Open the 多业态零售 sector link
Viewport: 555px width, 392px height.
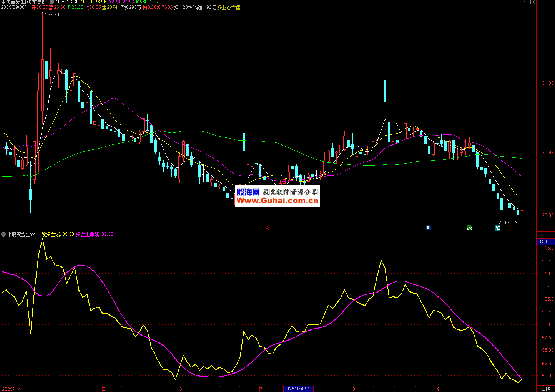(229, 7)
